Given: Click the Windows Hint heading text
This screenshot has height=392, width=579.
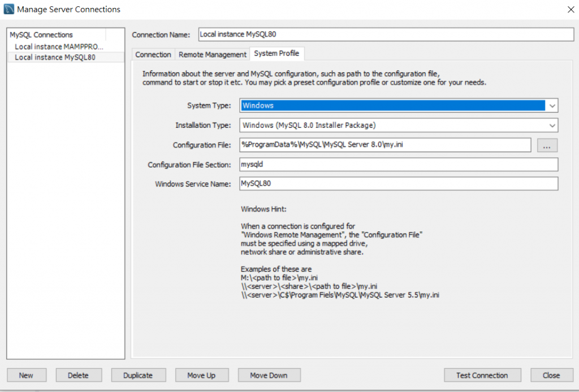Looking at the screenshot, I should click(263, 209).
